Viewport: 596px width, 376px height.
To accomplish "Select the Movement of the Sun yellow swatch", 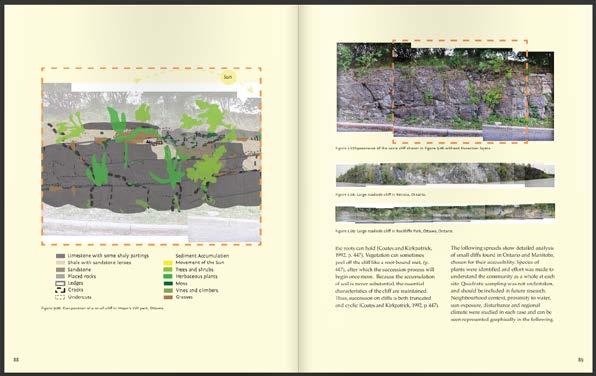I will tap(168, 263).
